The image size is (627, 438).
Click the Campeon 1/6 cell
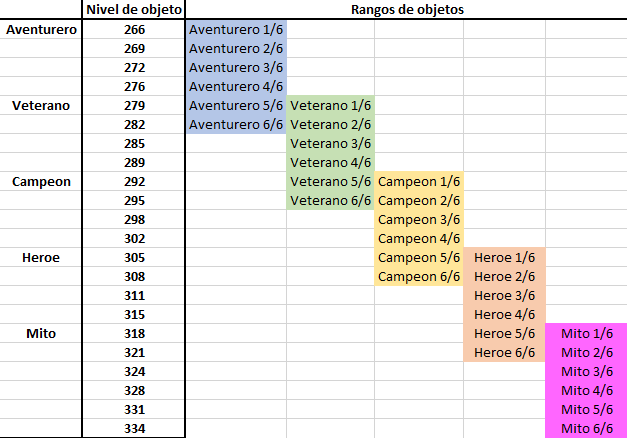[419, 182]
